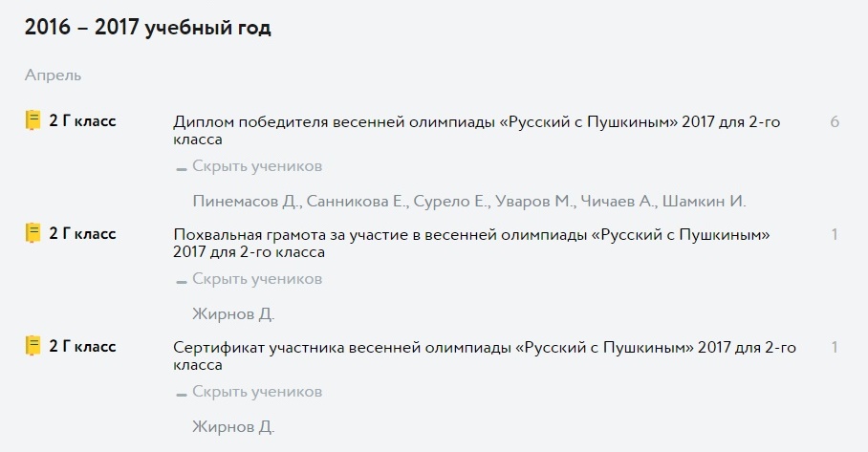
Task: Select student Шамкин И.
Action: (x=705, y=202)
